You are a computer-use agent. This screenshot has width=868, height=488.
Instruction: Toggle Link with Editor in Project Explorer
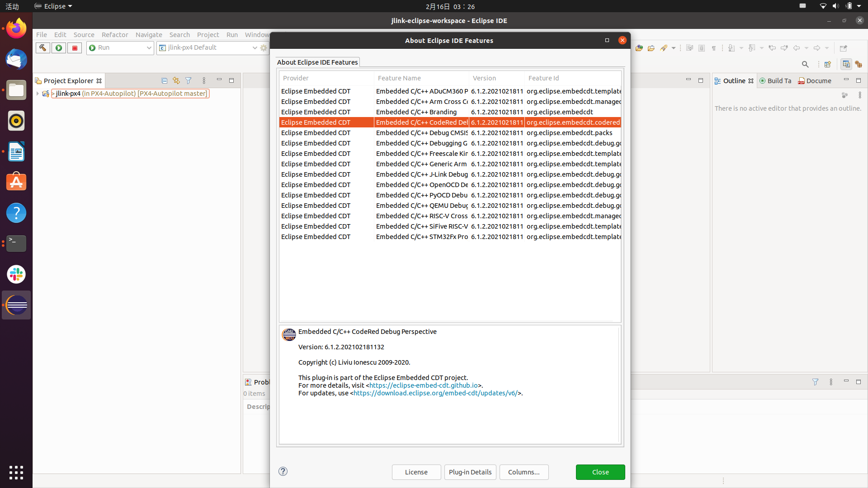(x=176, y=81)
